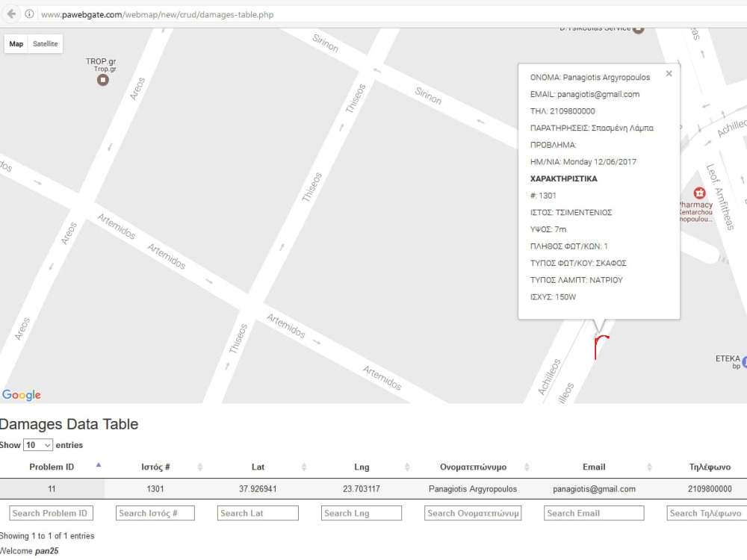
Task: Close the Panagiotis Argyropoulos info window
Action: coord(669,73)
